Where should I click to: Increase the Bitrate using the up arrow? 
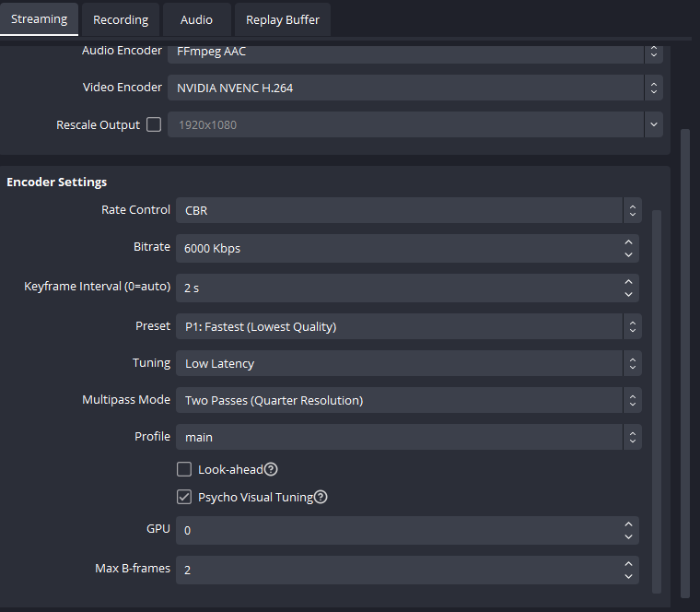[x=628, y=242]
